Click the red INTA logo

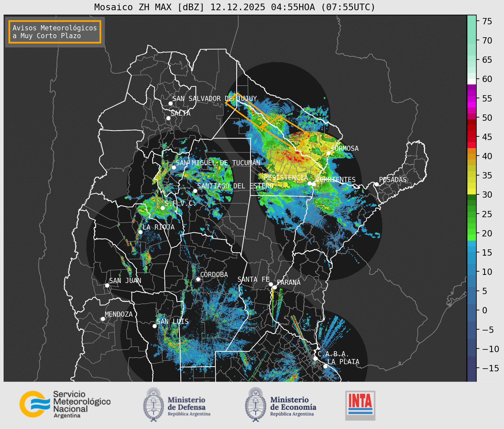pyautogui.click(x=360, y=405)
